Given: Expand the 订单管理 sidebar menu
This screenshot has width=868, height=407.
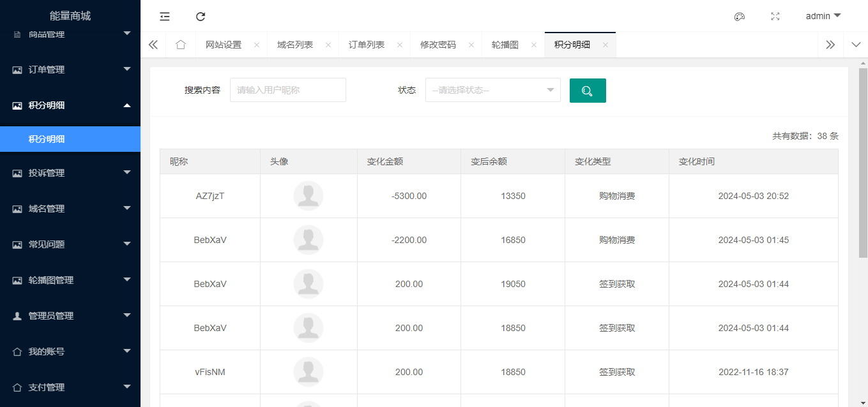Looking at the screenshot, I should coord(70,70).
